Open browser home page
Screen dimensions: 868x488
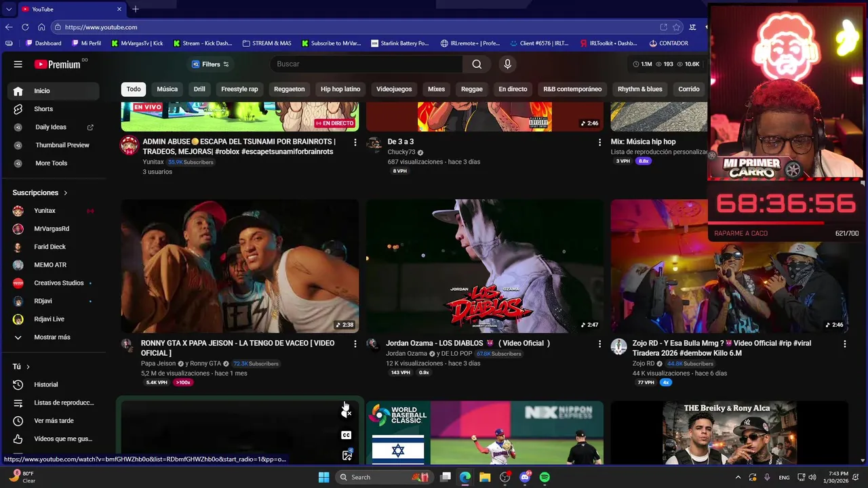coord(41,27)
